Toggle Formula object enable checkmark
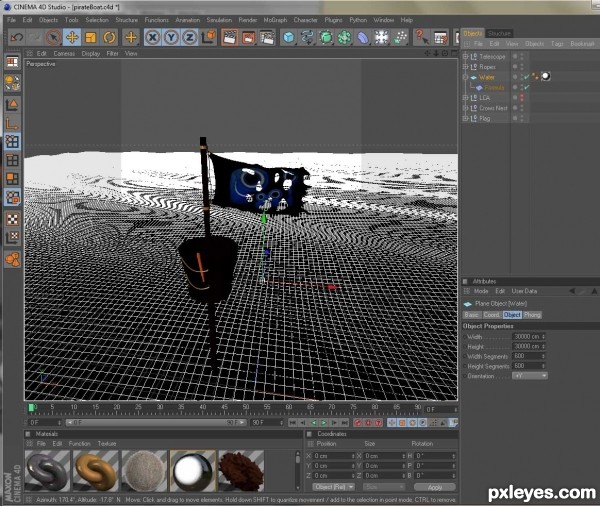Screen dimensions: 600x506 (x=527, y=87)
